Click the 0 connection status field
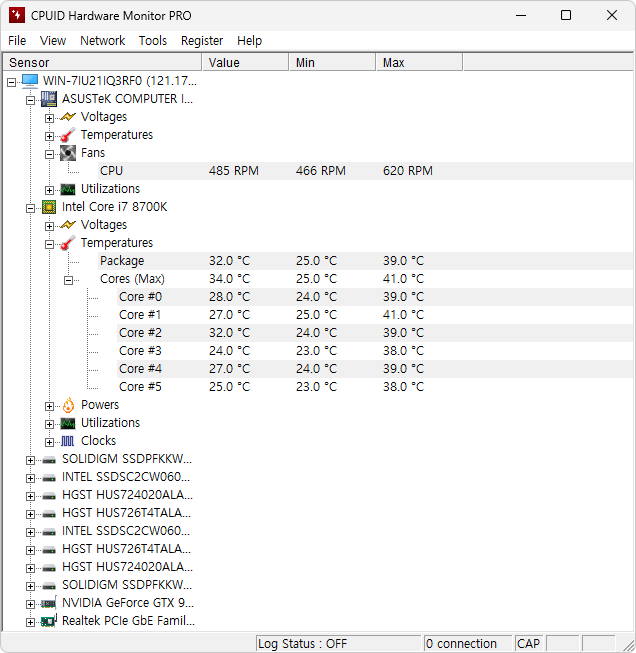The image size is (636, 653). [467, 643]
